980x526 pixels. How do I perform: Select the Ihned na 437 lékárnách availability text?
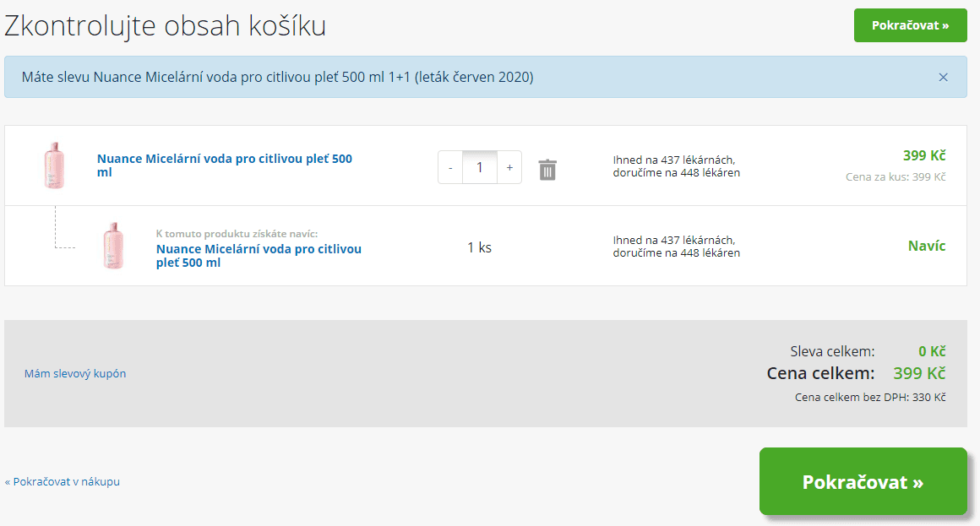(x=676, y=162)
